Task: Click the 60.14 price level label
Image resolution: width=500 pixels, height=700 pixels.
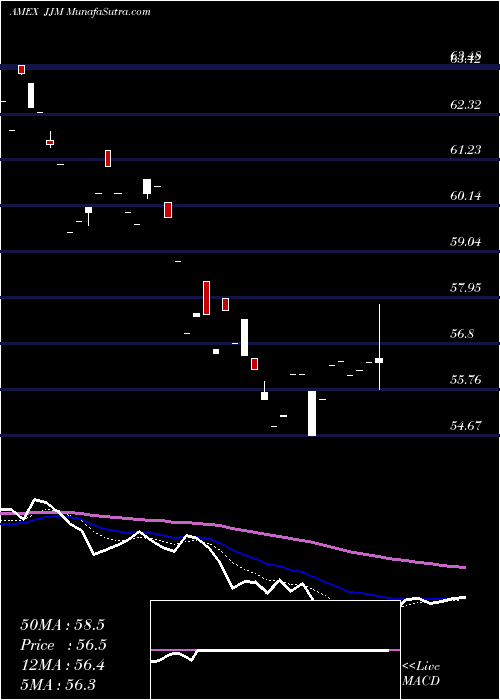Action: [466, 195]
